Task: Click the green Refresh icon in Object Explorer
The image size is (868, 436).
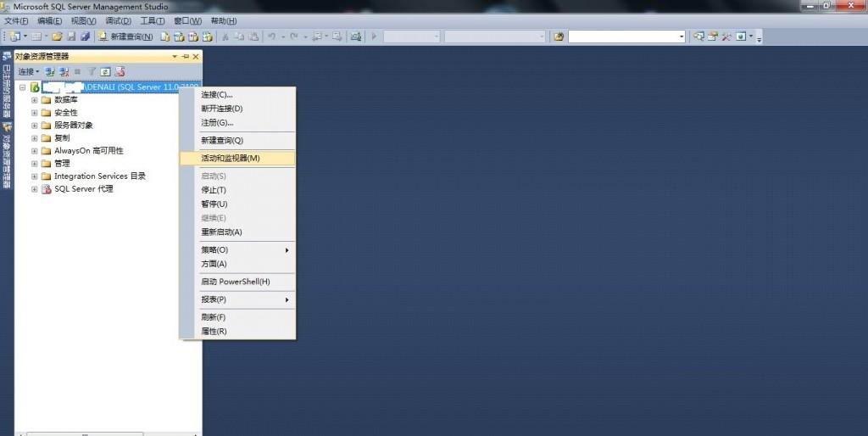Action: (x=106, y=71)
